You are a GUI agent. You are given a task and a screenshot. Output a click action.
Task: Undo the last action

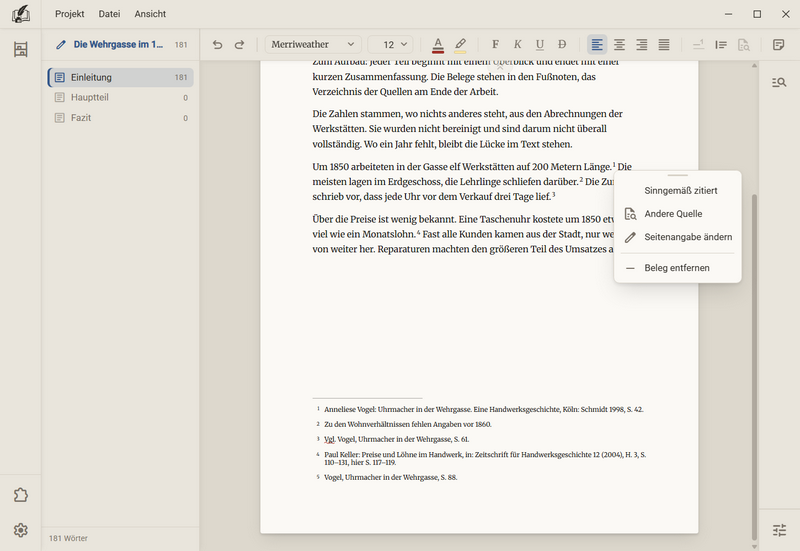point(217,44)
